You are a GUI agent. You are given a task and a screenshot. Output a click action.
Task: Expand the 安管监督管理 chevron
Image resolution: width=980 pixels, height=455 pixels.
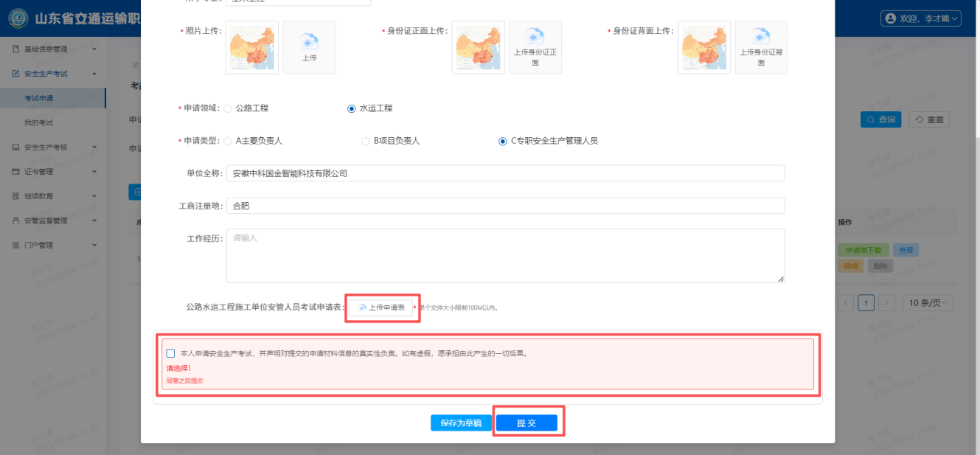(94, 220)
